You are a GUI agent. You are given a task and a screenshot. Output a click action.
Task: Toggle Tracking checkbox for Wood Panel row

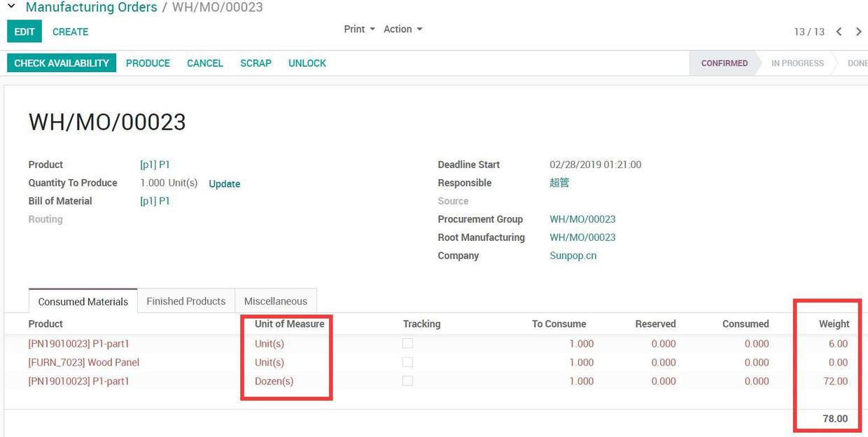[x=407, y=362]
